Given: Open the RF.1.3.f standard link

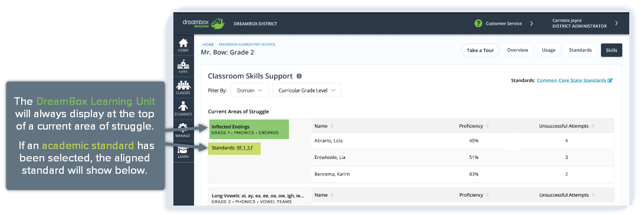Looking at the screenshot, I should 244,148.
